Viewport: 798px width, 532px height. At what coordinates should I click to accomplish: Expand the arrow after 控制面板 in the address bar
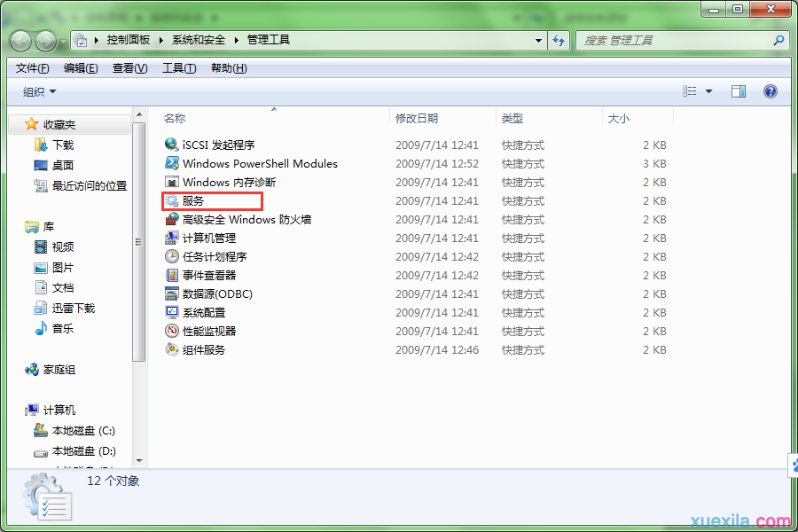pos(160,40)
